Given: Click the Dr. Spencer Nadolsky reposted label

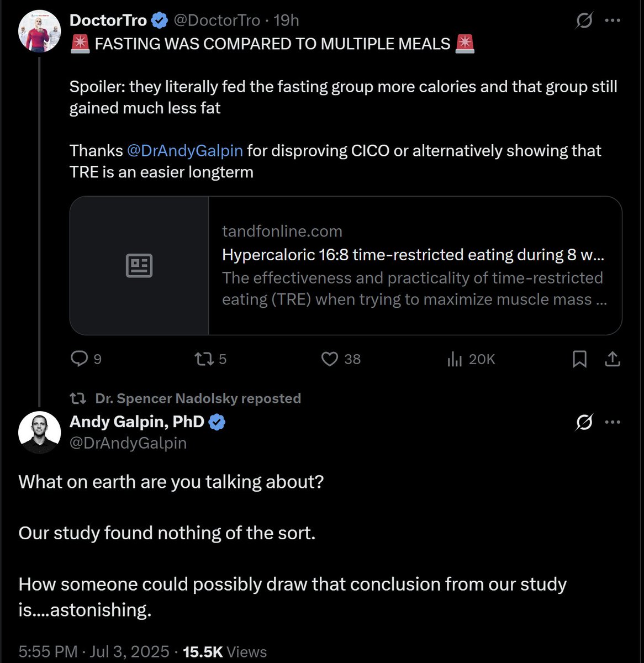Looking at the screenshot, I should pos(198,398).
